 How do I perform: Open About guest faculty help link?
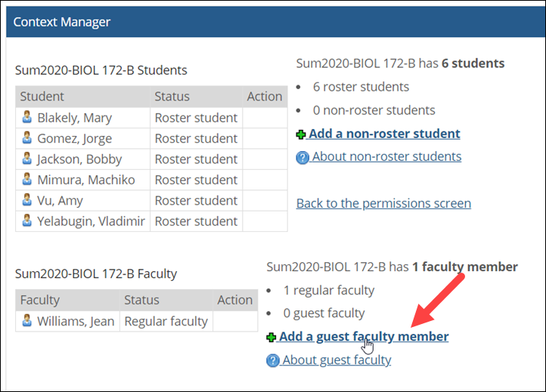coord(337,360)
